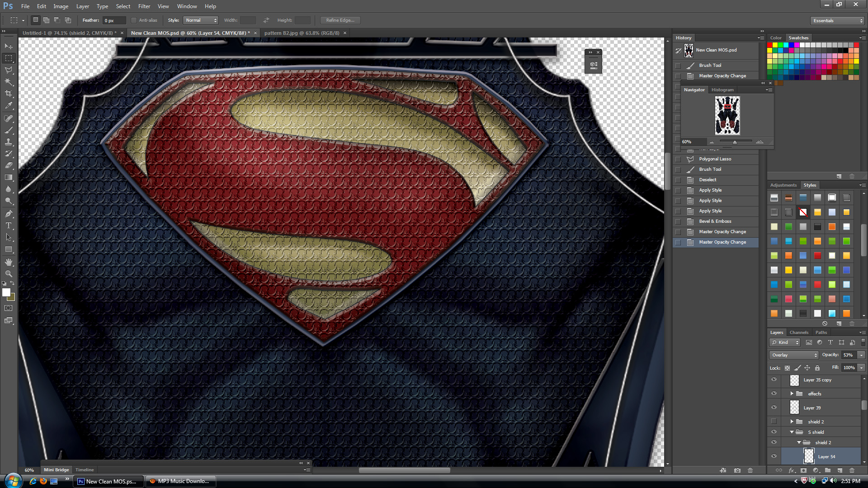Change the screen mode
This screenshot has height=488, width=868.
pyautogui.click(x=9, y=320)
